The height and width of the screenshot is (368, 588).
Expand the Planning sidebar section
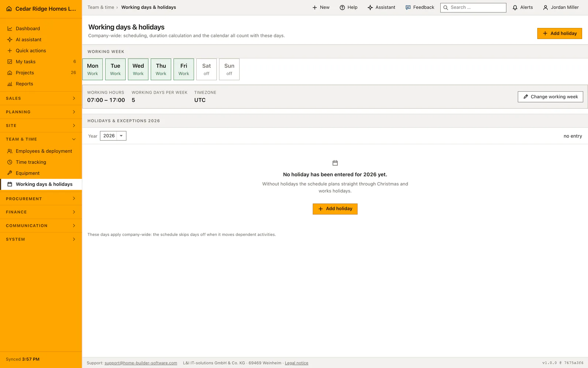point(41,112)
